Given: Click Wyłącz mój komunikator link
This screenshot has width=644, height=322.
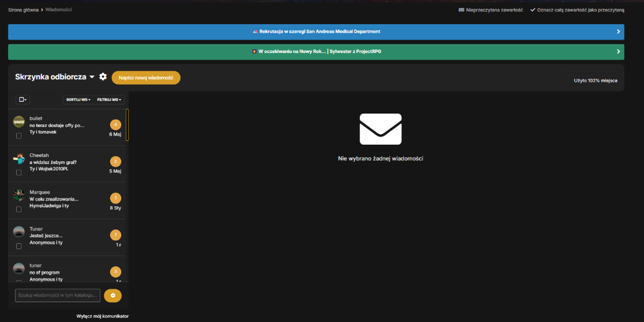Looking at the screenshot, I should coord(102,316).
